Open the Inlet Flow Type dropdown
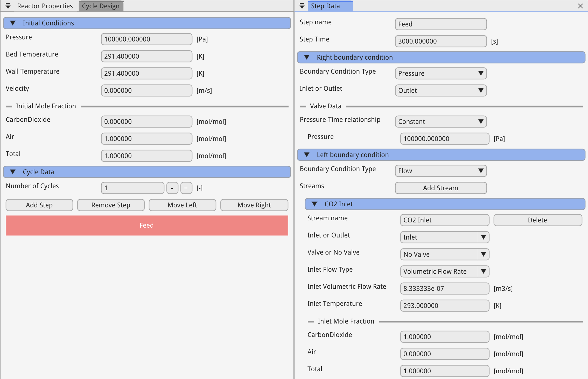 [x=444, y=271]
